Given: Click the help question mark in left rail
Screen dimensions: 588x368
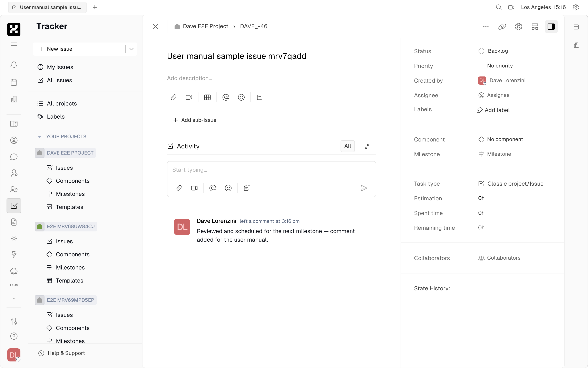Looking at the screenshot, I should pyautogui.click(x=14, y=336).
